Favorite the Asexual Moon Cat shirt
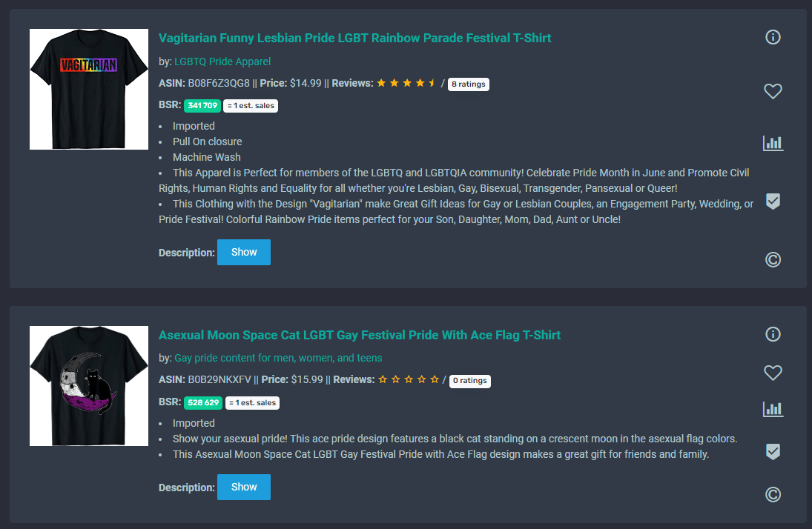 point(773,373)
